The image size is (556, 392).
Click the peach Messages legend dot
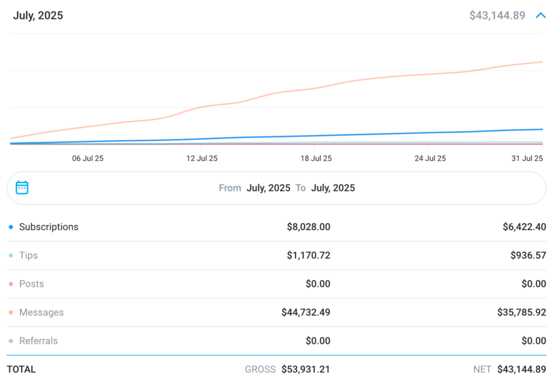[x=11, y=313]
